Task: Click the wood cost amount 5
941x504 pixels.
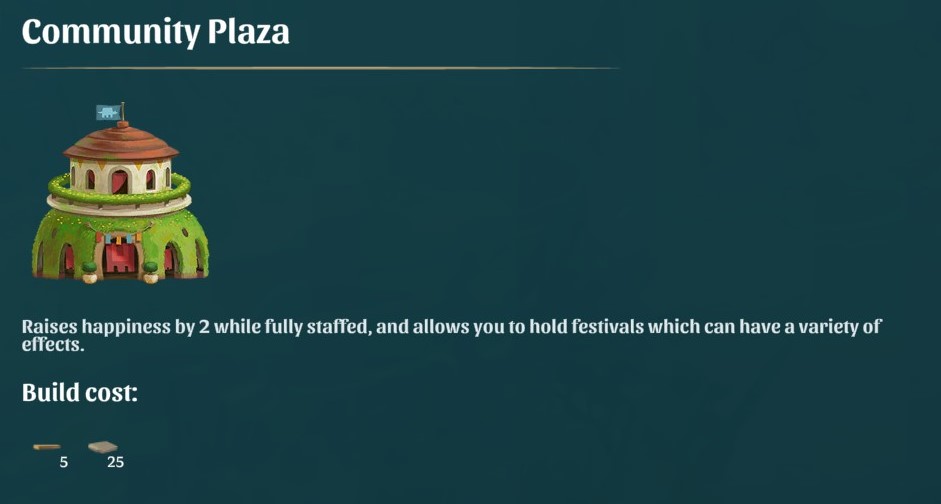Action: (63, 463)
